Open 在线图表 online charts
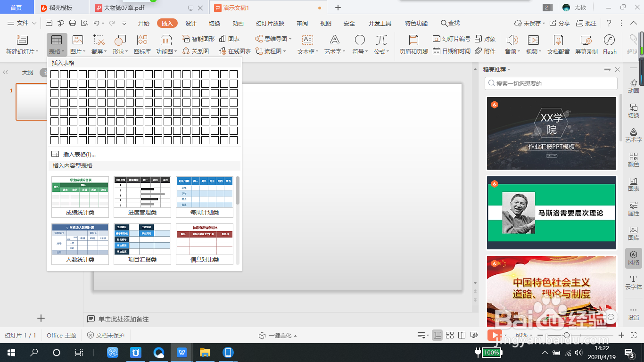 (235, 51)
